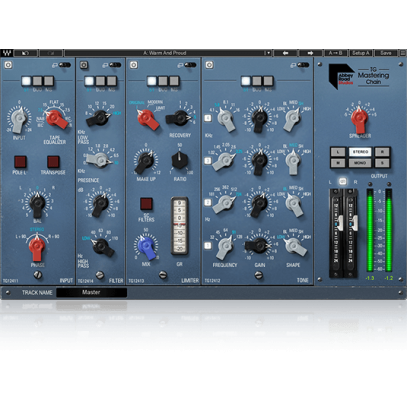This screenshot has width=407, height=408.
Task: Select DUO mode in Filter module
Action: 100,81
